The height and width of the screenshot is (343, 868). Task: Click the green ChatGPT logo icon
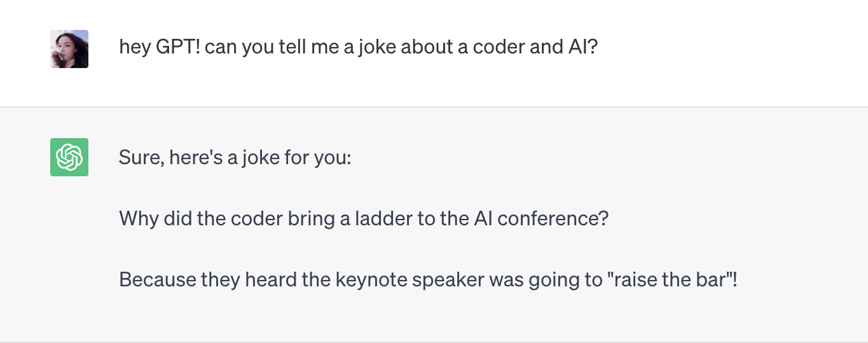(x=69, y=157)
